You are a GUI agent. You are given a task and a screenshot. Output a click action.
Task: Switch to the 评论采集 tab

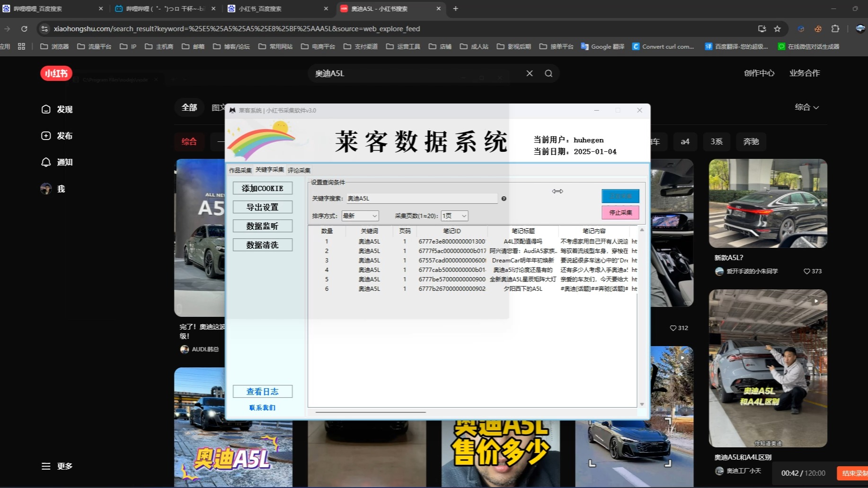click(299, 170)
